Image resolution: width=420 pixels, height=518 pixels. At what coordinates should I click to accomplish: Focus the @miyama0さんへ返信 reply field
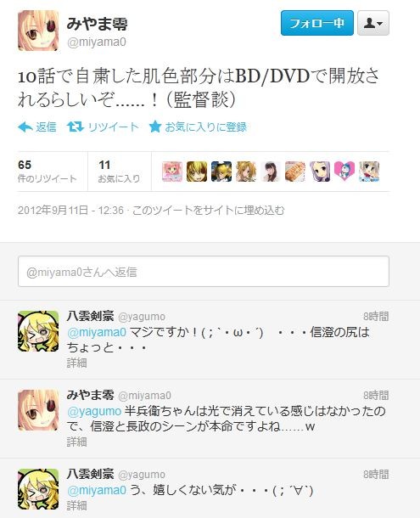click(204, 272)
